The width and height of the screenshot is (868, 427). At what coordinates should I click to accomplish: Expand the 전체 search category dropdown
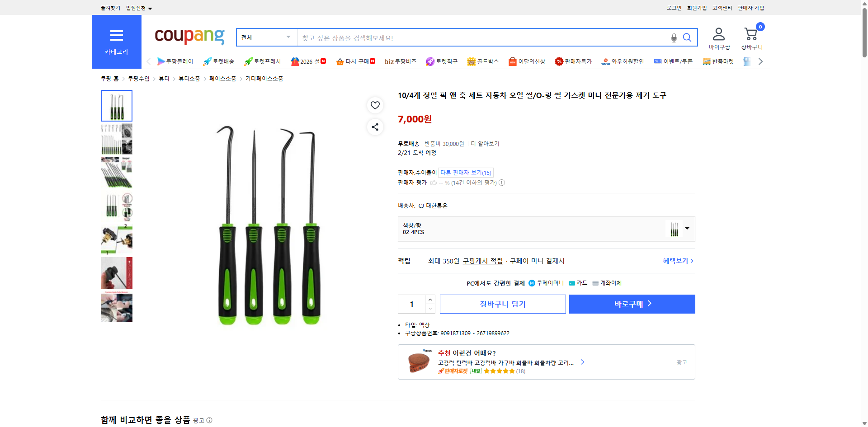click(266, 37)
